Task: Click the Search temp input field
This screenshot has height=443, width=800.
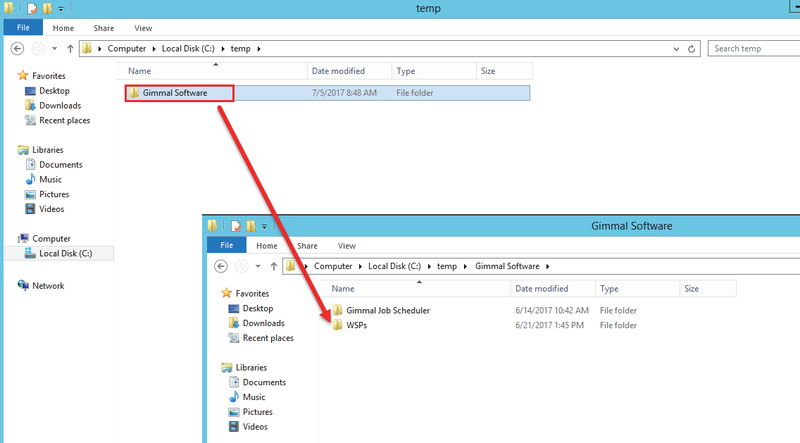Action: [752, 48]
